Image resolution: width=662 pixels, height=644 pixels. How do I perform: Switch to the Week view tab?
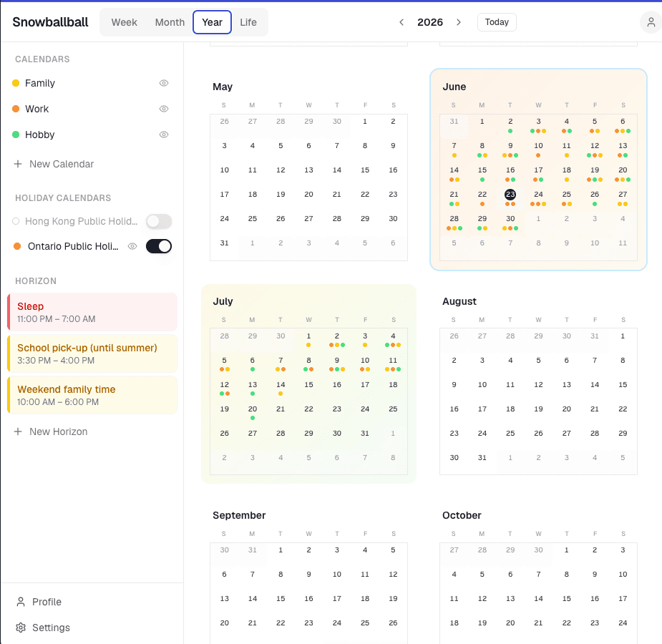tap(124, 22)
